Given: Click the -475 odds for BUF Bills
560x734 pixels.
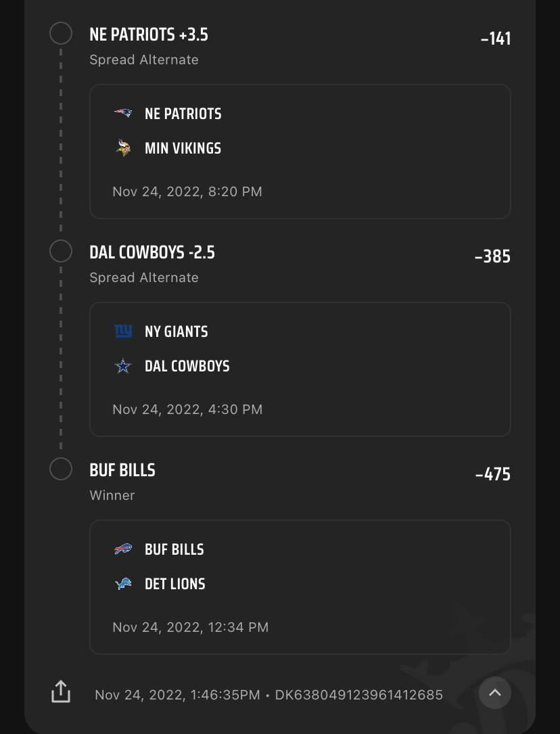Looking at the screenshot, I should coord(493,474).
